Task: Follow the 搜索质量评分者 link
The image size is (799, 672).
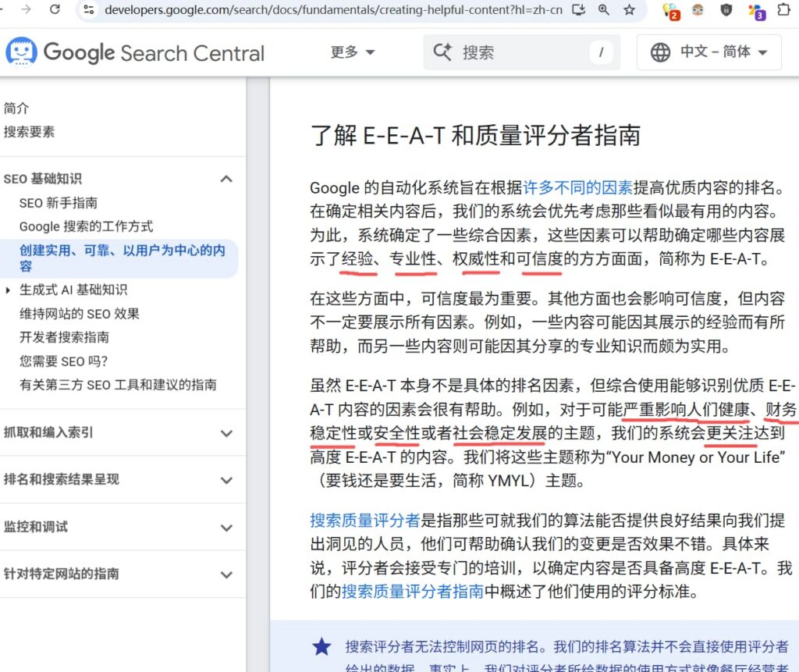Action: [x=365, y=520]
